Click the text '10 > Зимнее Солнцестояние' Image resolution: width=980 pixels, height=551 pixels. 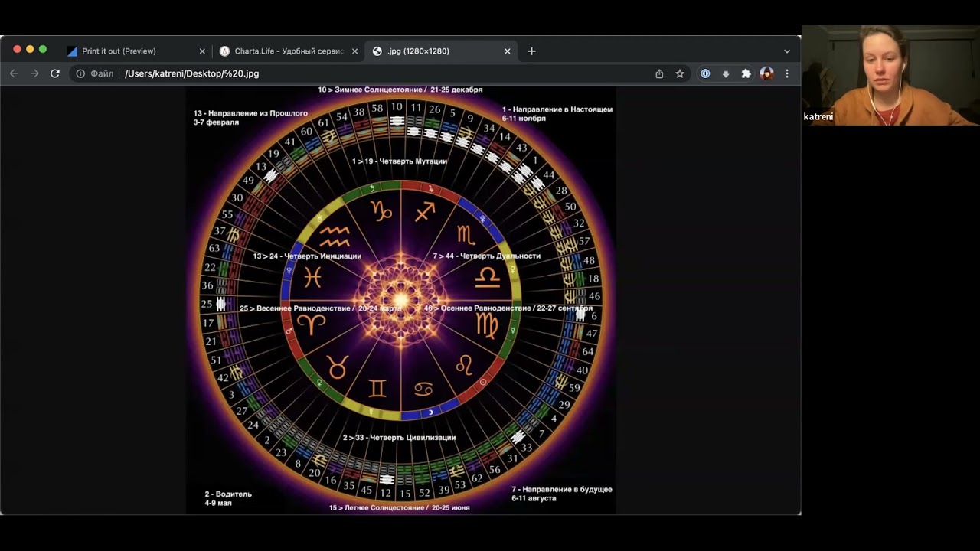pos(371,90)
